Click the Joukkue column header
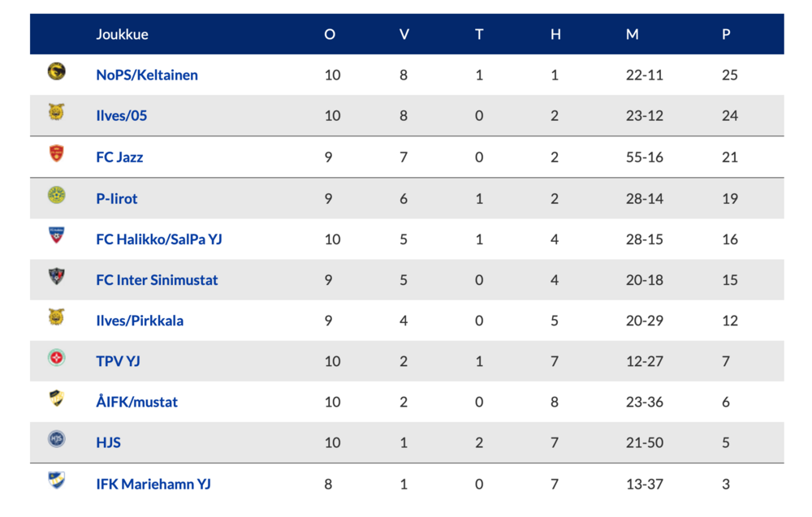The width and height of the screenshot is (812, 517). [x=123, y=34]
